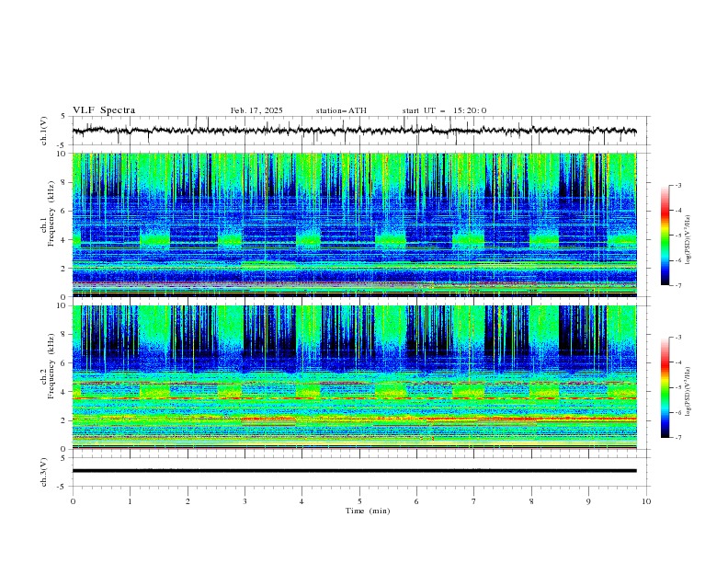Click the "-5" tick on ch.1 colorbar
728x563 pixels.
[x=677, y=236]
